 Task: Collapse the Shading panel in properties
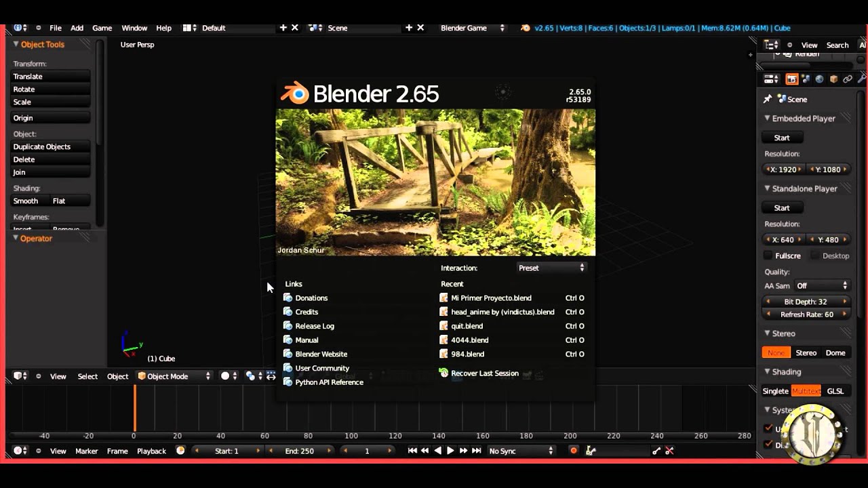768,371
